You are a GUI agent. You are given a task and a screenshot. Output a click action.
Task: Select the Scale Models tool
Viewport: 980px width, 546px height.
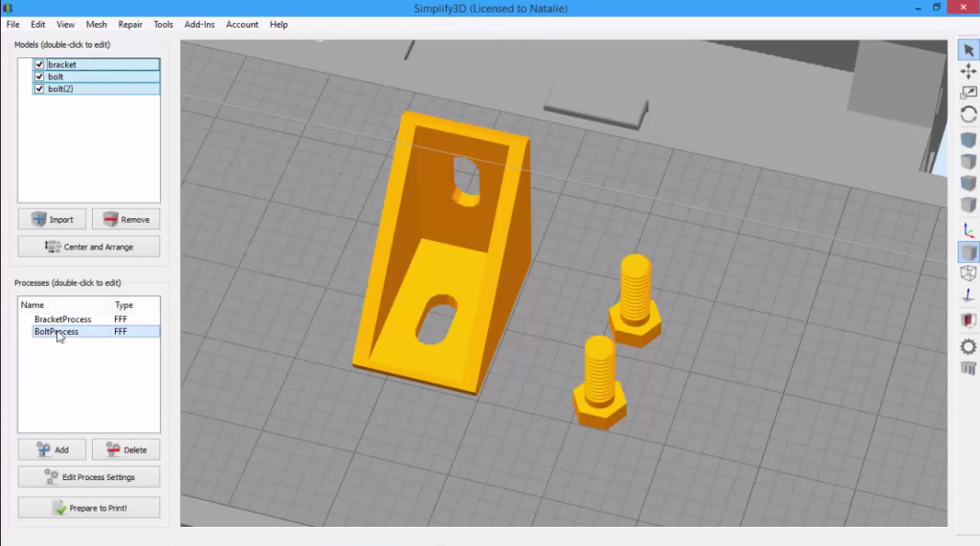pos(969,93)
